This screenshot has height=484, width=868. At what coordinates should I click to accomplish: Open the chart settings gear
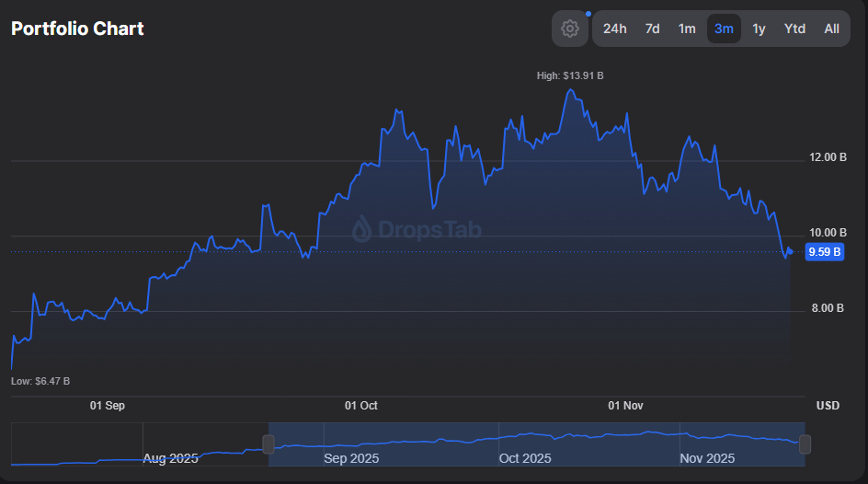click(x=569, y=29)
